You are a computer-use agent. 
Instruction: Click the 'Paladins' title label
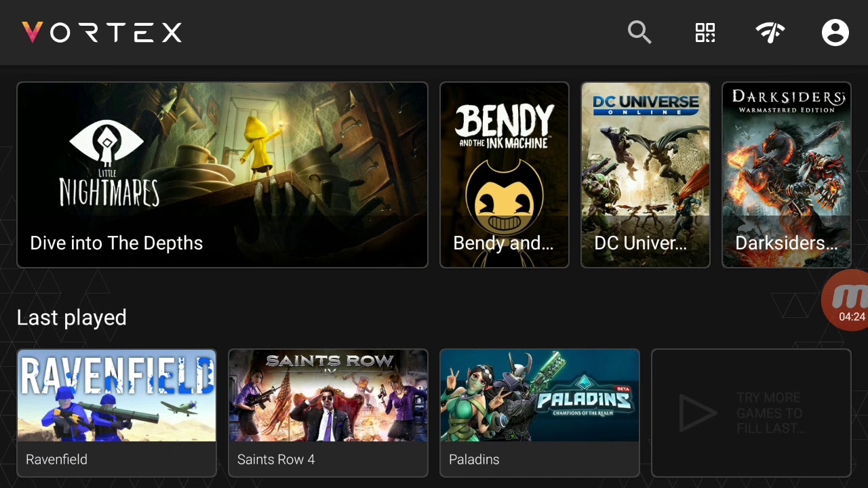pos(474,460)
